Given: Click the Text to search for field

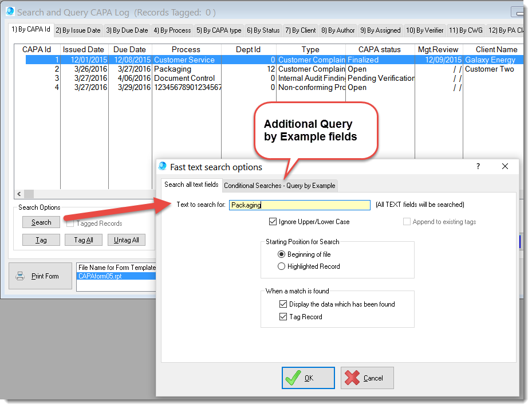Looking at the screenshot, I should pyautogui.click(x=300, y=205).
